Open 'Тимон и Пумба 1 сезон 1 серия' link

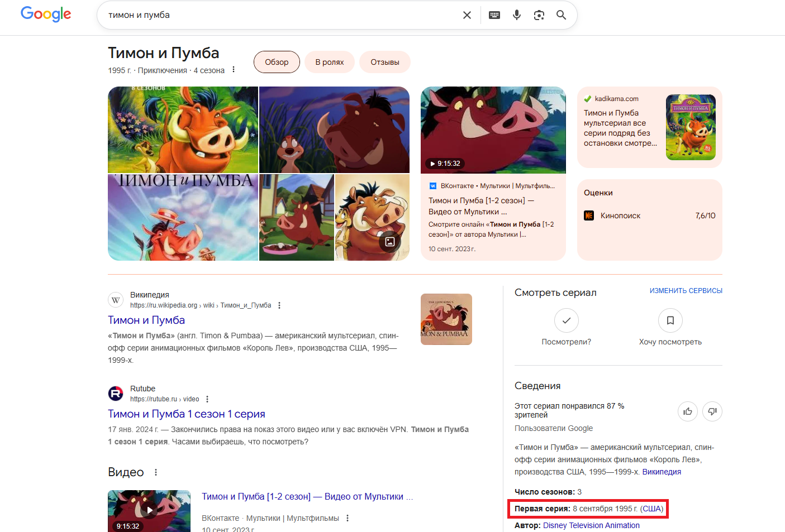point(186,414)
